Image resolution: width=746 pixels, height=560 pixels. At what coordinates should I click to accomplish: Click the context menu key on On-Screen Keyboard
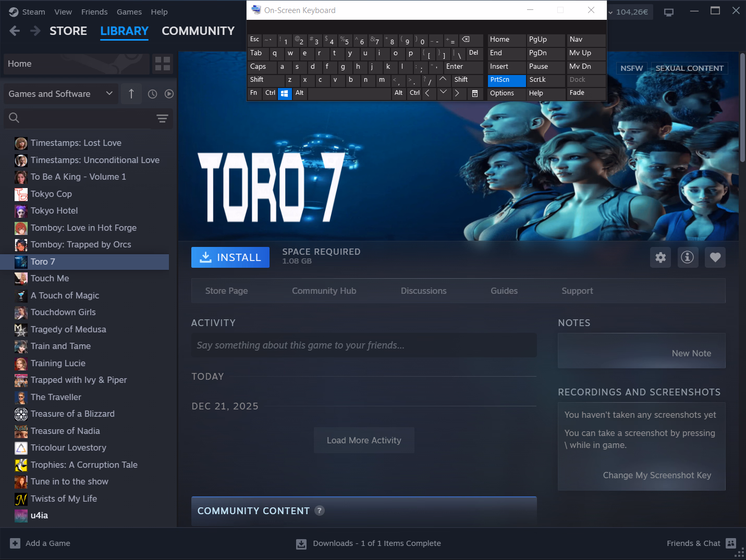point(475,93)
